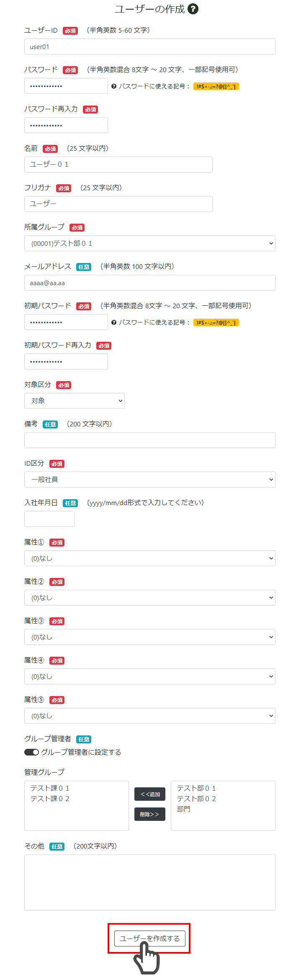The width and height of the screenshot is (293, 980).
Task: Click the ユーザーID input field
Action: click(x=150, y=46)
